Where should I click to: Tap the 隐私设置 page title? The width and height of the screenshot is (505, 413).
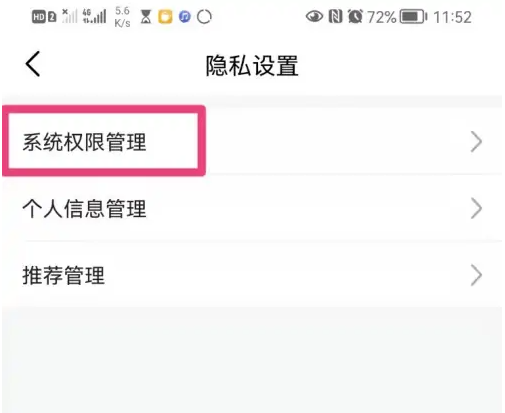252,66
